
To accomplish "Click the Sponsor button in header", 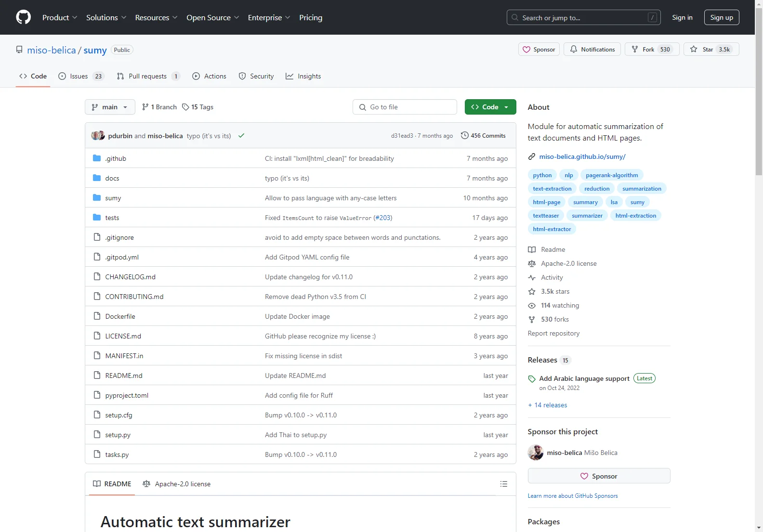I will (539, 50).
